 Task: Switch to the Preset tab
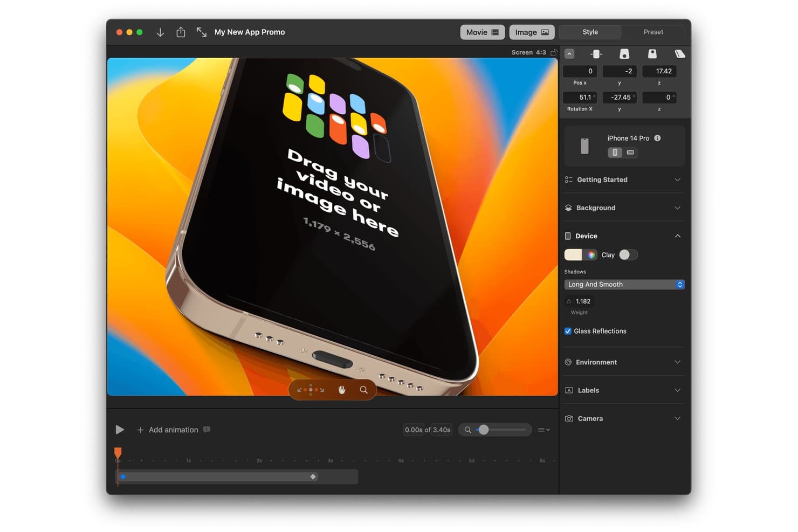(x=653, y=32)
